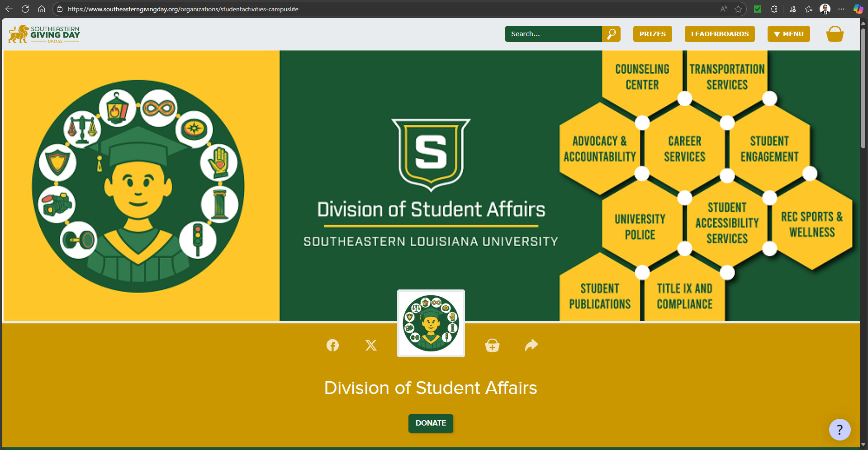Expand the MENU dropdown
Viewport: 868px width, 450px height.
tap(788, 34)
